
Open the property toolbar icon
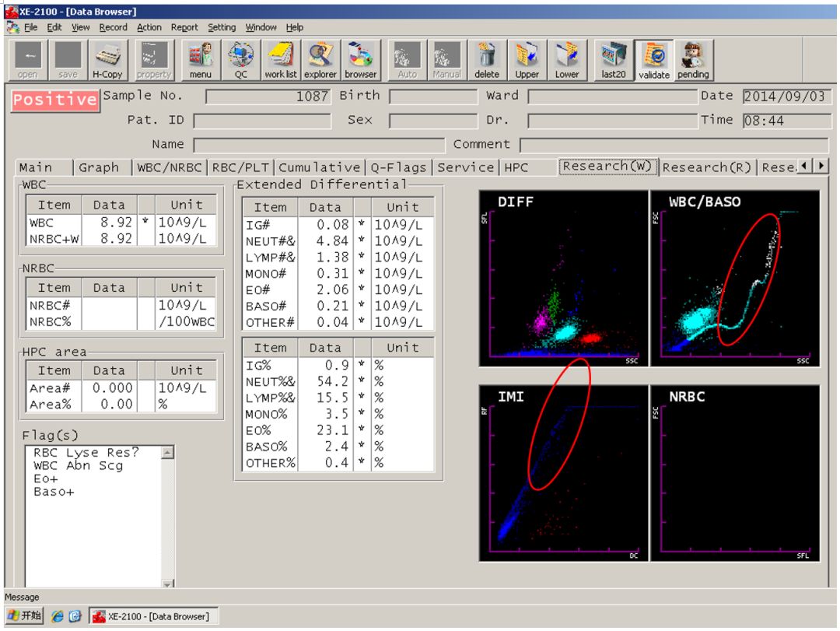point(154,60)
